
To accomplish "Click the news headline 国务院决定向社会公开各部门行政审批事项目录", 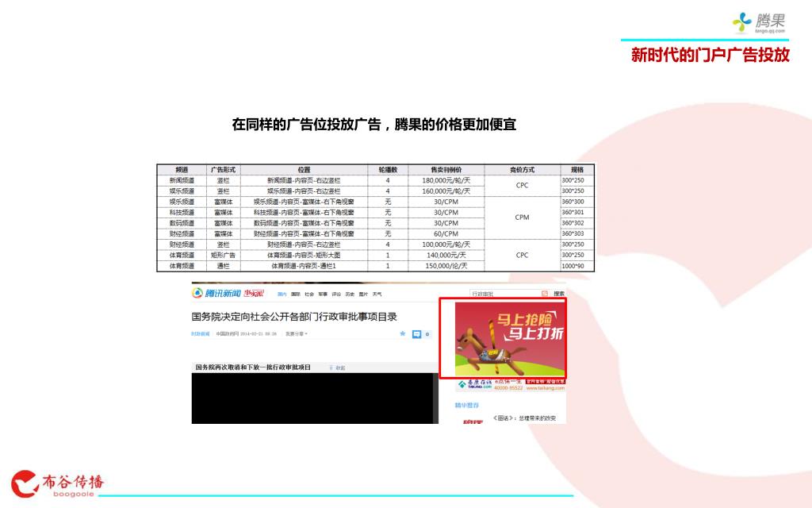I will [x=293, y=317].
